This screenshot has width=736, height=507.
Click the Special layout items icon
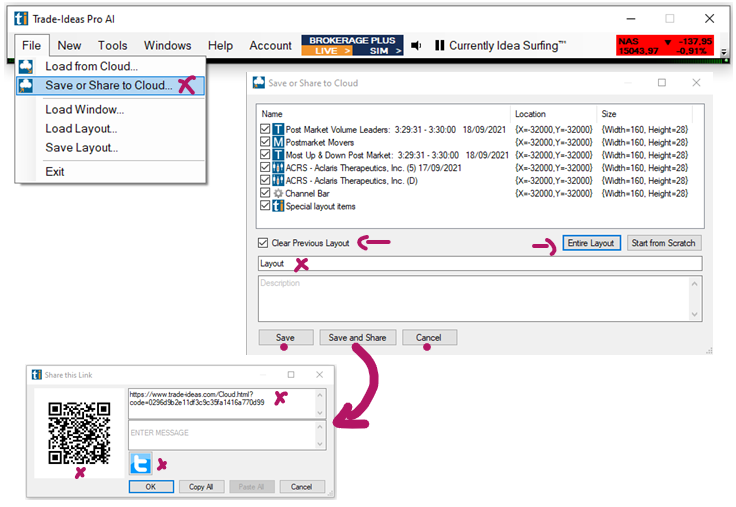point(279,206)
